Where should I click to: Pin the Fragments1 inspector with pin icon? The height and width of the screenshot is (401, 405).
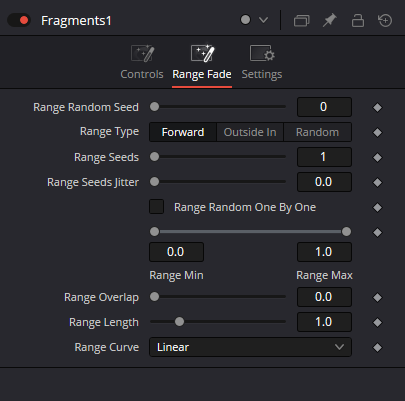coord(330,20)
